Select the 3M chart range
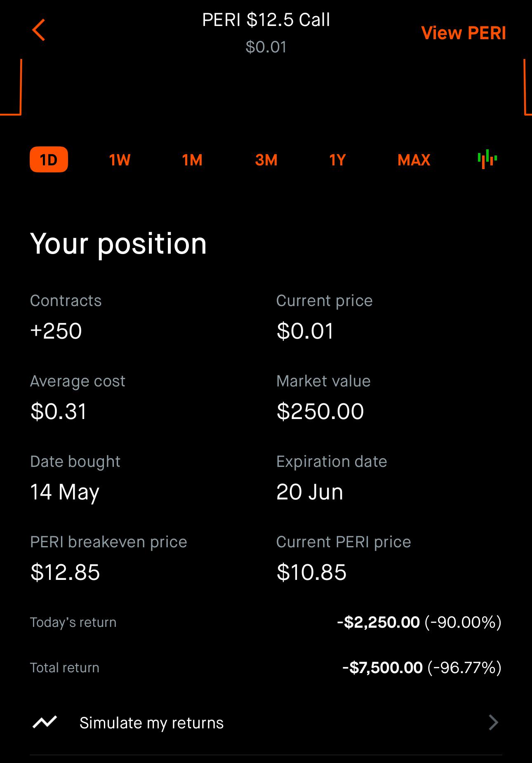Viewport: 532px width, 763px height. (266, 160)
